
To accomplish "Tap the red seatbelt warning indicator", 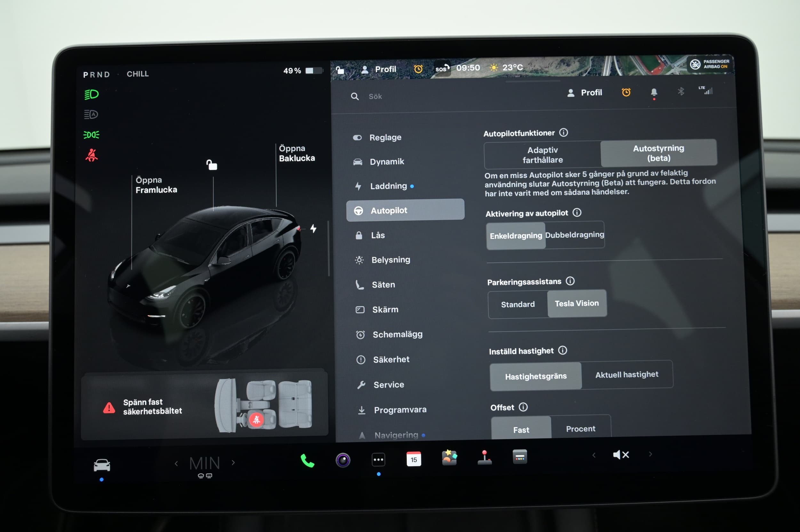I will click(x=92, y=155).
